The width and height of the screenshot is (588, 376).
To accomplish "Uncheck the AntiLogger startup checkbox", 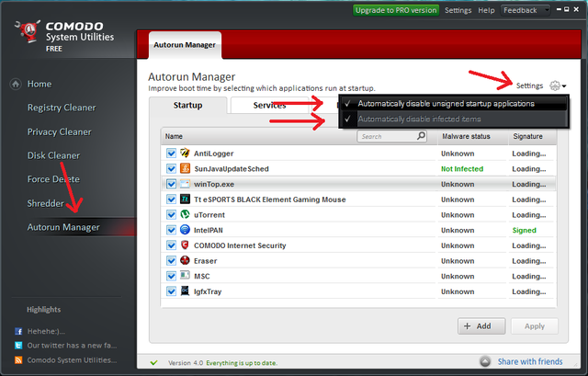I will click(x=172, y=154).
